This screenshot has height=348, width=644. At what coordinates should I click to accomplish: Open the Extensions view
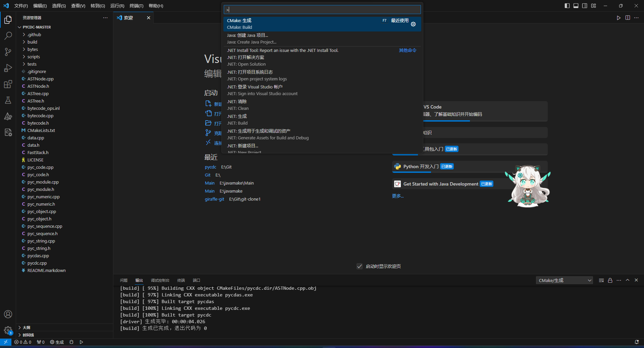[x=8, y=84]
